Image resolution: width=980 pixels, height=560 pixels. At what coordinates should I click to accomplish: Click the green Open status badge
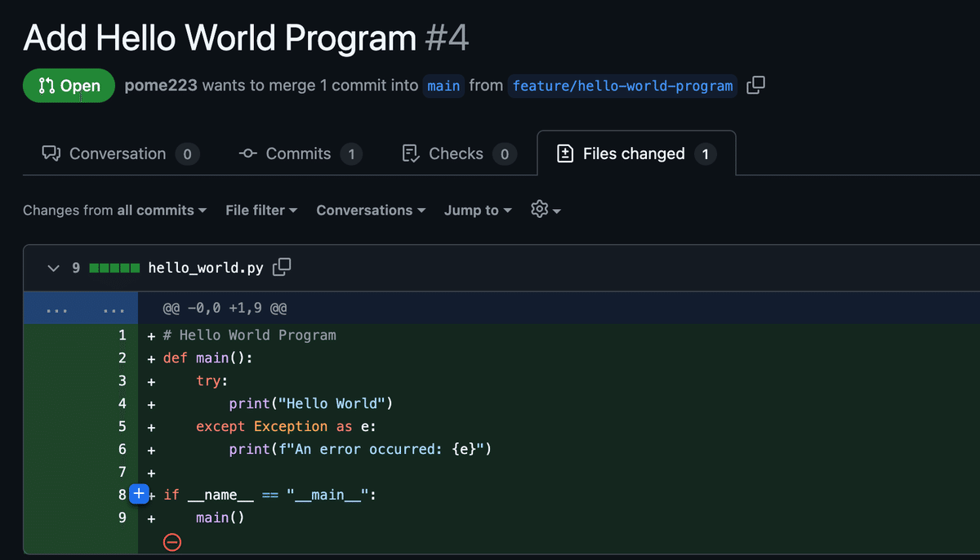pos(69,85)
